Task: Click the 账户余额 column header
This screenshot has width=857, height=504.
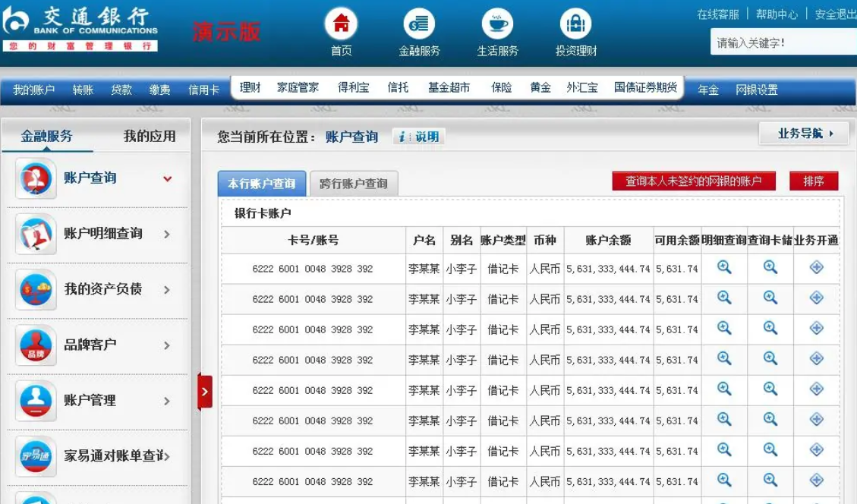Action: click(x=608, y=240)
